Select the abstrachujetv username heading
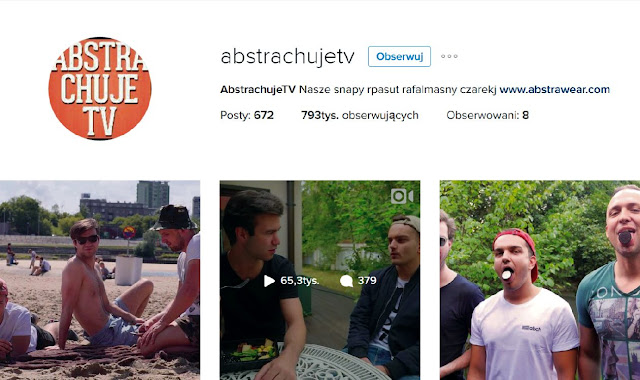 [287, 57]
